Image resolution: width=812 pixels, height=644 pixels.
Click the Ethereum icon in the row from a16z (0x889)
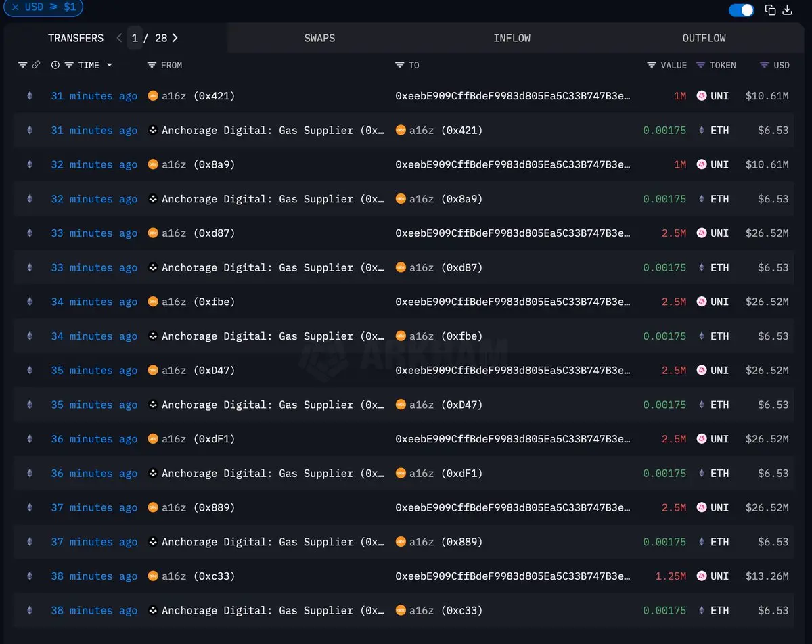tap(29, 507)
